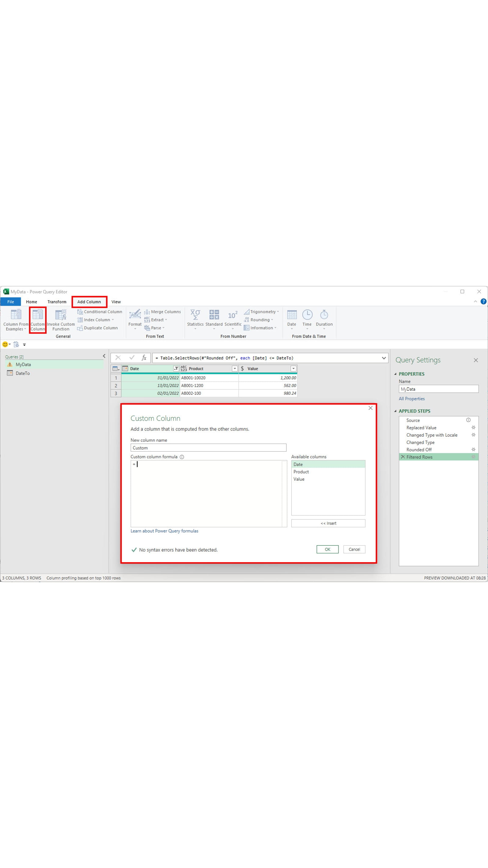Click Invoke Custom Function

coord(61,320)
